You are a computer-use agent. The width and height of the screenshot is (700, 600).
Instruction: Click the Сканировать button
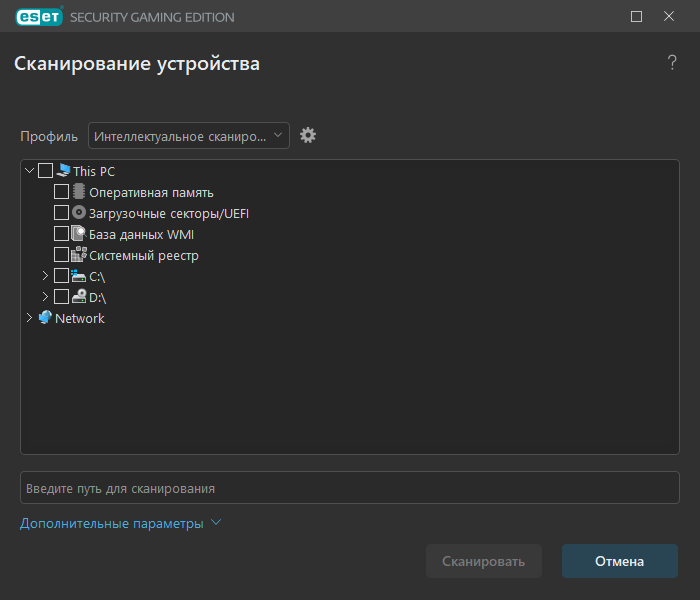point(483,561)
